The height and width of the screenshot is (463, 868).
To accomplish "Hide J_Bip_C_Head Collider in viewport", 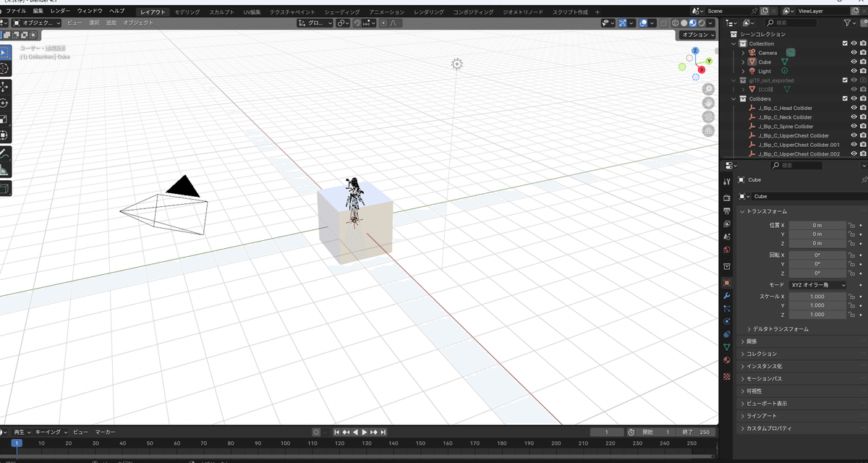I will tap(854, 108).
